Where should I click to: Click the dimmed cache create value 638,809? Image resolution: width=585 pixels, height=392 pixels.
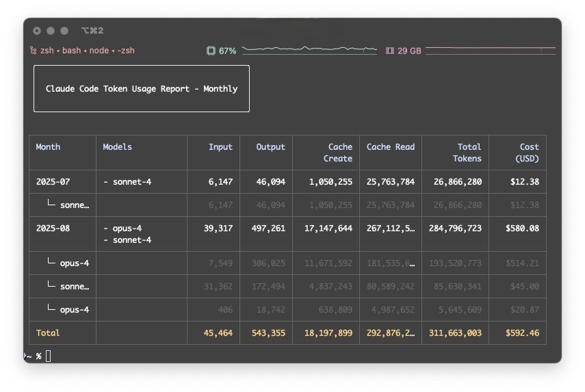[x=335, y=310]
